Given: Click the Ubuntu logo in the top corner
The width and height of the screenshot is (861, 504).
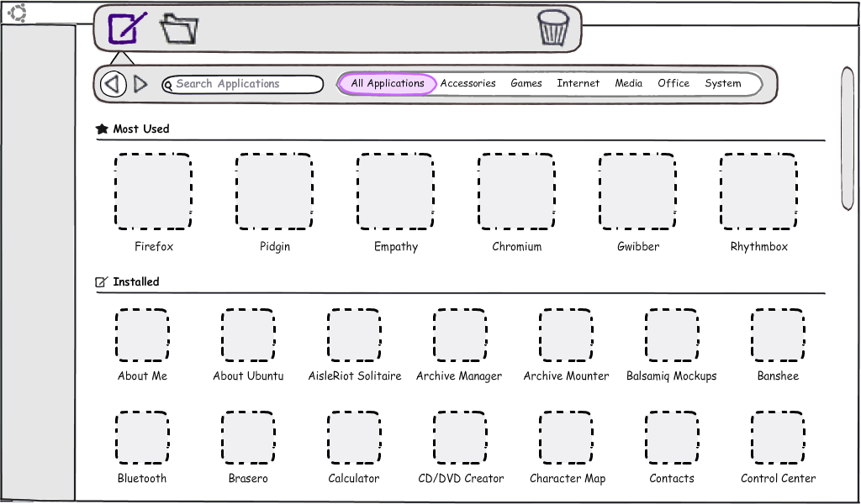Looking at the screenshot, I should pyautogui.click(x=18, y=13).
